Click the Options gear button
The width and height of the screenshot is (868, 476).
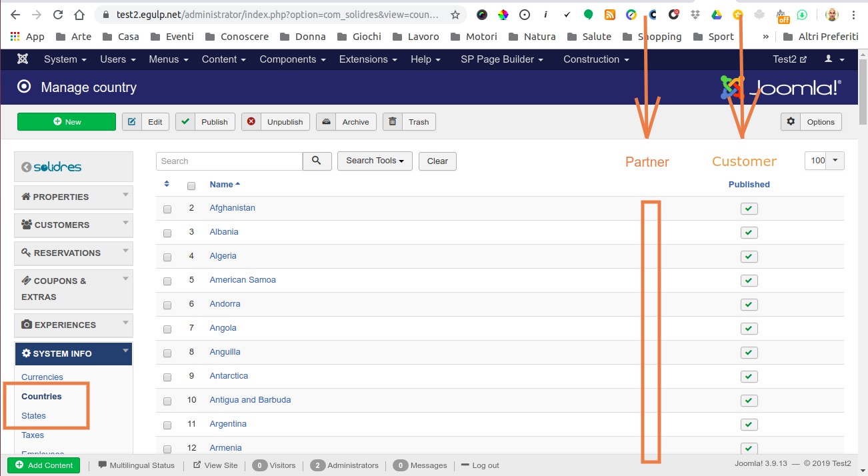pyautogui.click(x=811, y=122)
